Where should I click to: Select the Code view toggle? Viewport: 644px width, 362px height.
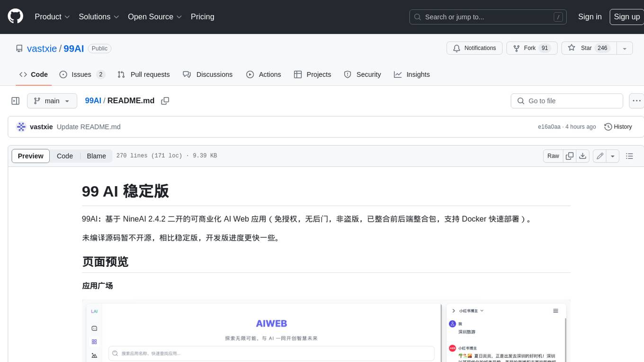(65, 156)
